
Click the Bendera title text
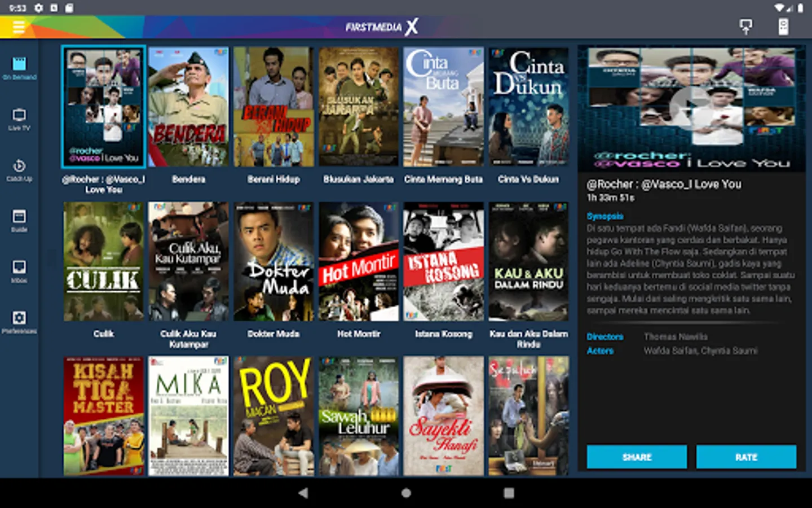coord(188,179)
